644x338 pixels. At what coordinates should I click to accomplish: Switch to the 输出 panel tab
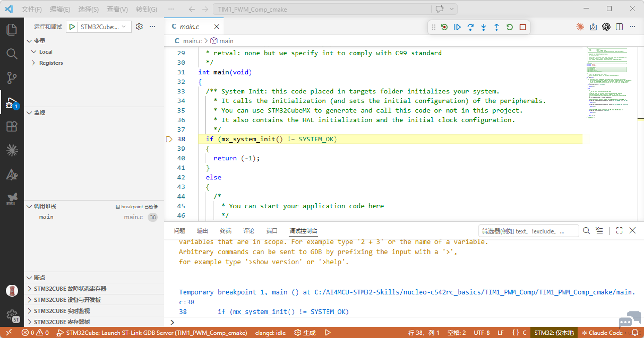coord(202,231)
